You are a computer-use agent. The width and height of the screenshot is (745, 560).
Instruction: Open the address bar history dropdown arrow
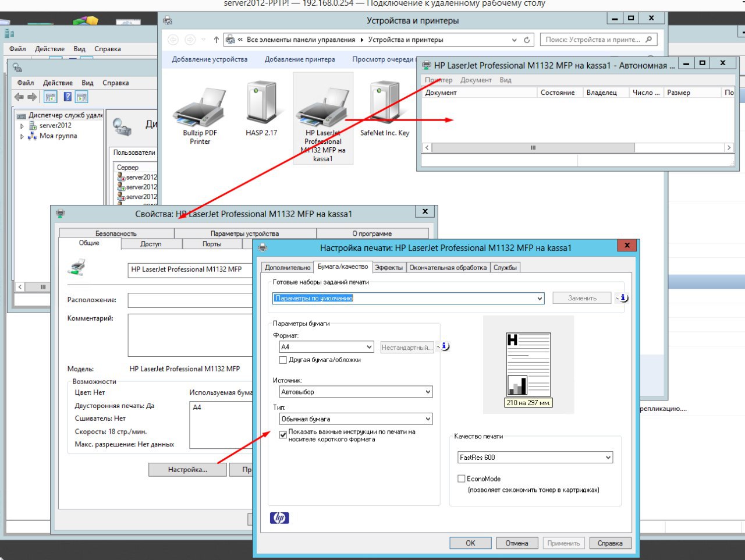click(514, 40)
